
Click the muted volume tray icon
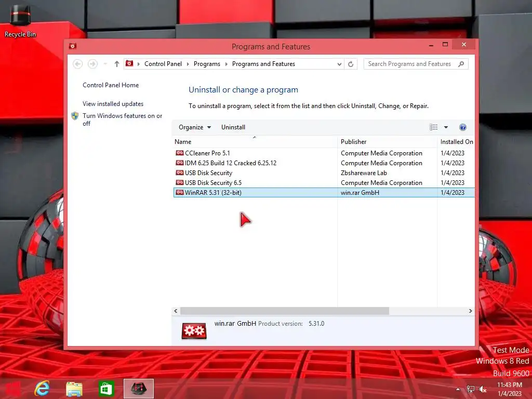483,389
